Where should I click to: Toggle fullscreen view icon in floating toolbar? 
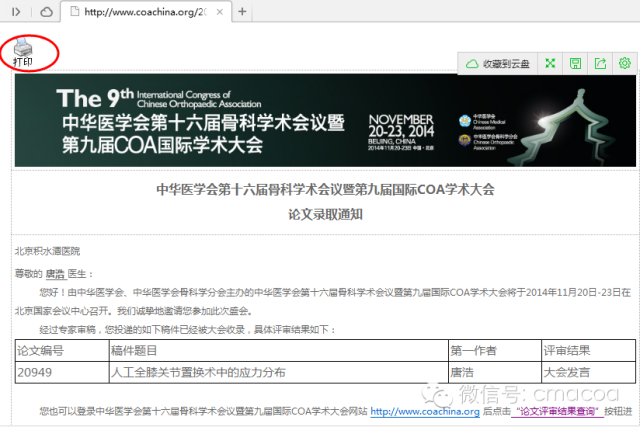pyautogui.click(x=550, y=64)
